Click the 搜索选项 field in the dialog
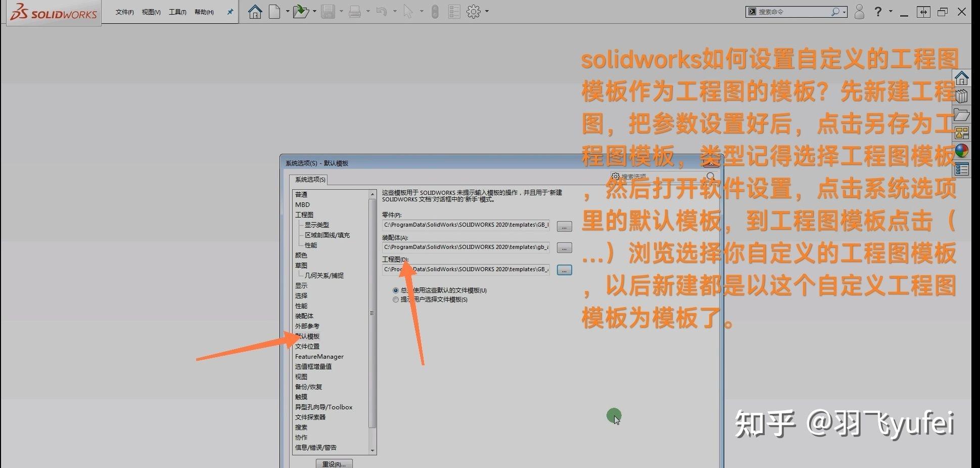The width and height of the screenshot is (980, 468). point(662,177)
